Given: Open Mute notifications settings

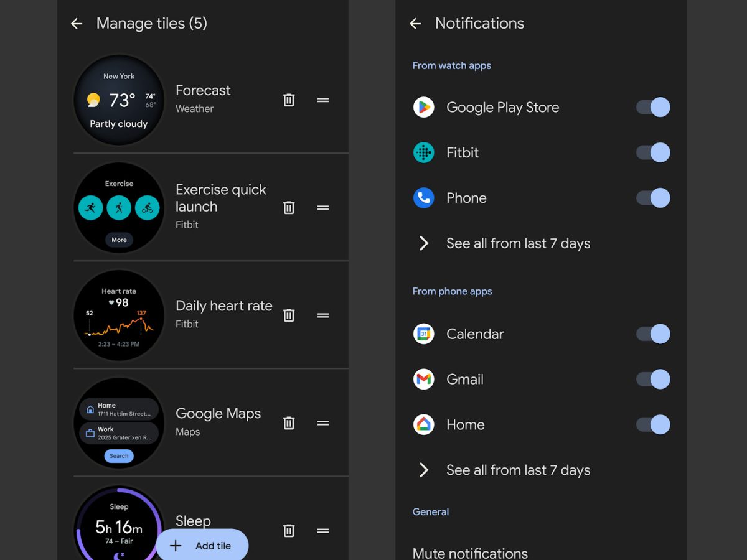Looking at the screenshot, I should (x=470, y=553).
